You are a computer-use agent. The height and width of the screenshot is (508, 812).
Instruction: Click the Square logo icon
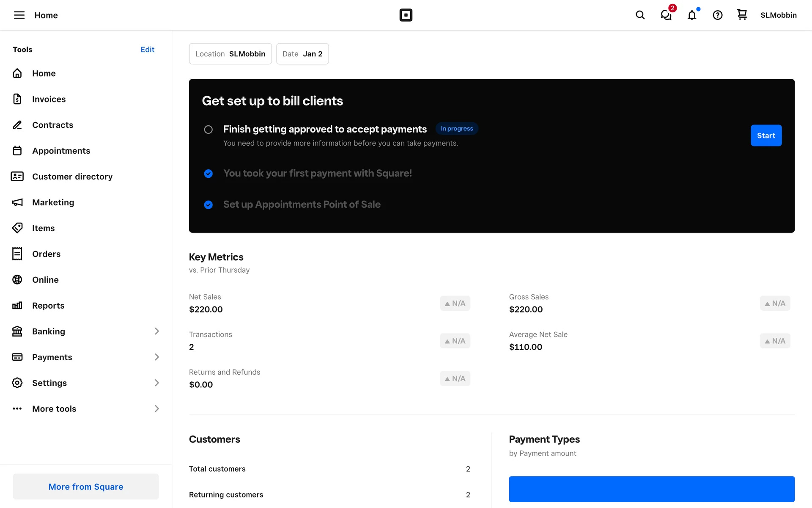tap(406, 15)
